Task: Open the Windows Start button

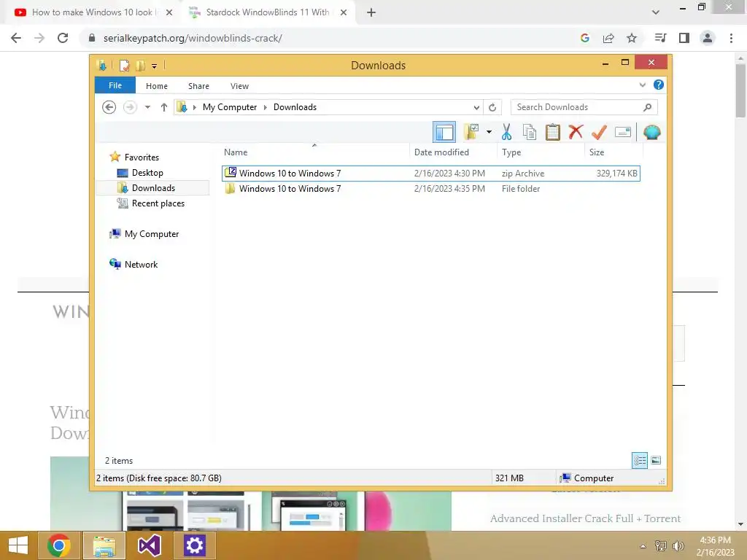Action: (x=18, y=545)
